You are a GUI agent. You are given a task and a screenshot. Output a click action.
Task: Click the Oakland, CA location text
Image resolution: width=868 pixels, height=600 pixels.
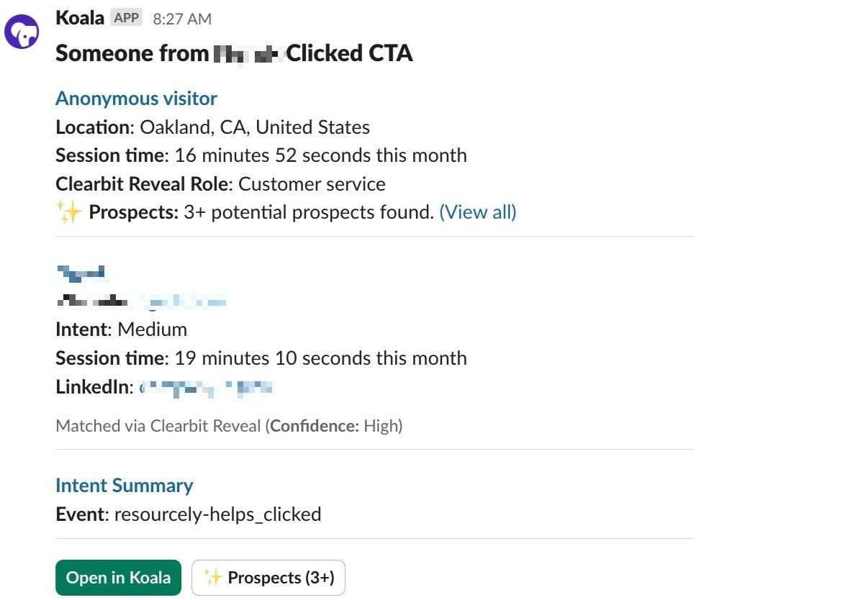(x=255, y=127)
